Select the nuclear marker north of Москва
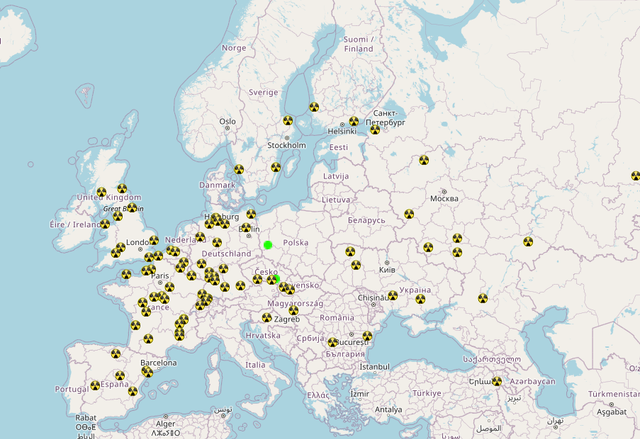Viewport: 640px width, 439px height. point(424,160)
